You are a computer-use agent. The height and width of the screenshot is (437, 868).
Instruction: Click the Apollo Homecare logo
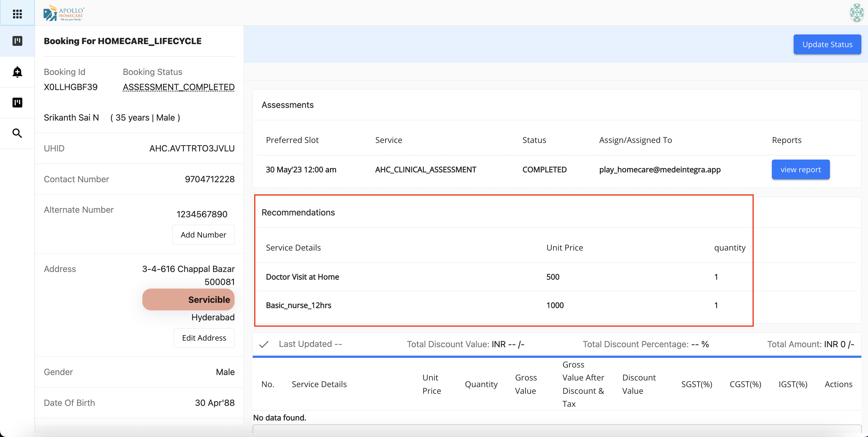click(64, 13)
